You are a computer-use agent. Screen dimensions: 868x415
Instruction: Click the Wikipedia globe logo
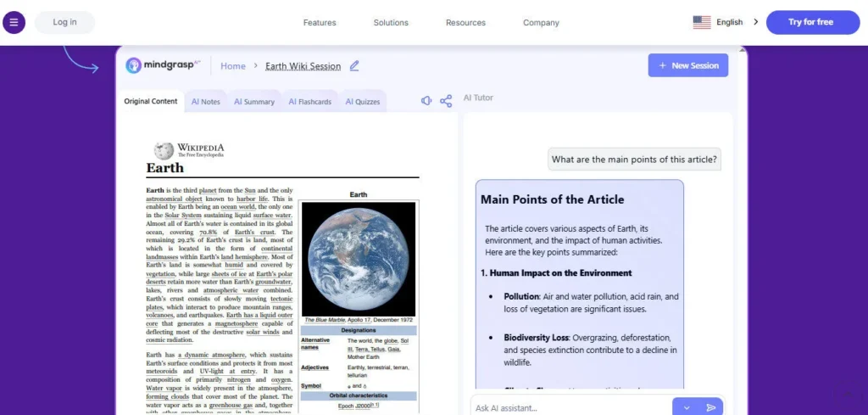pyautogui.click(x=164, y=150)
